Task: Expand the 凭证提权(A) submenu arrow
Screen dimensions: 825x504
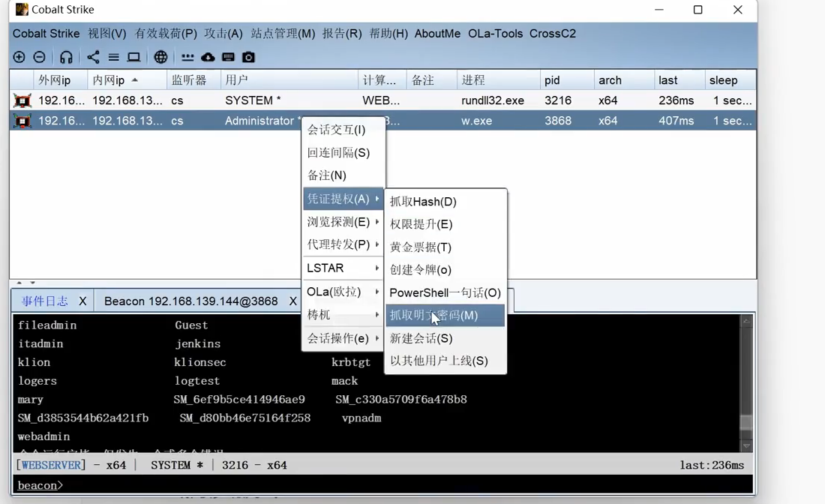Action: click(376, 199)
